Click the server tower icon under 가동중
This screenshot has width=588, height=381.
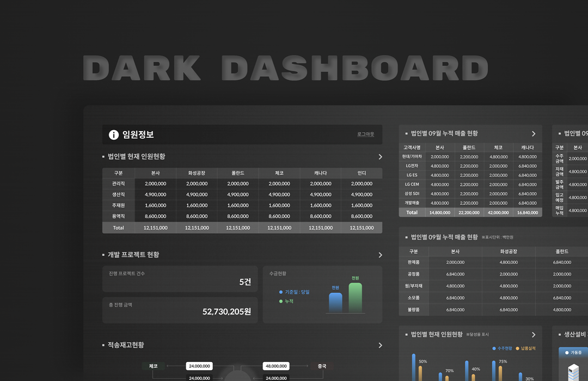coord(573,373)
